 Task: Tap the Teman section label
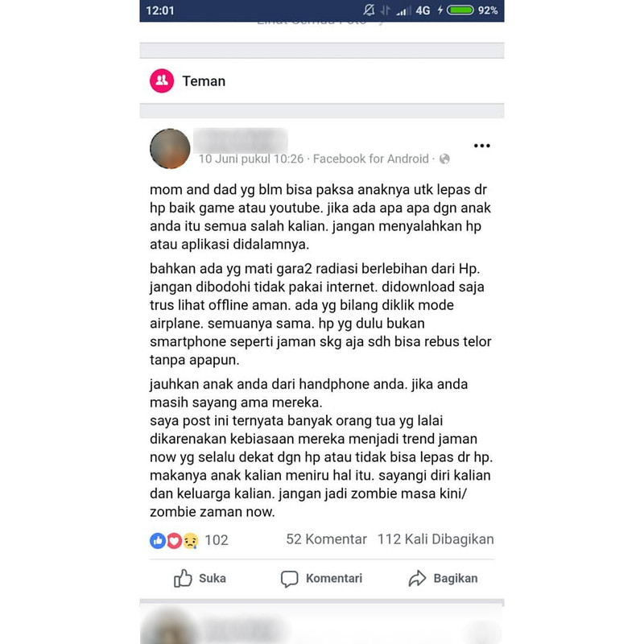[204, 81]
